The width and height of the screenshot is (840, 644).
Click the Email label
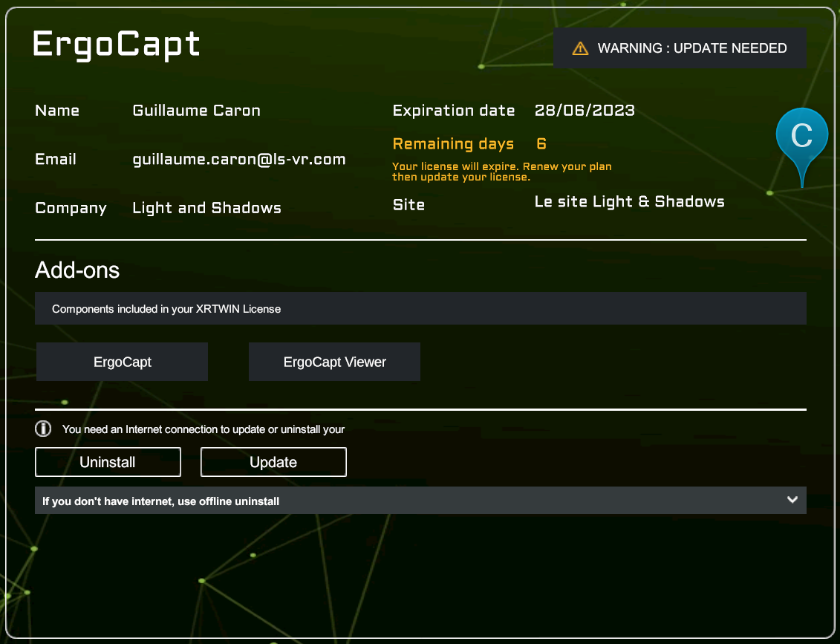56,159
